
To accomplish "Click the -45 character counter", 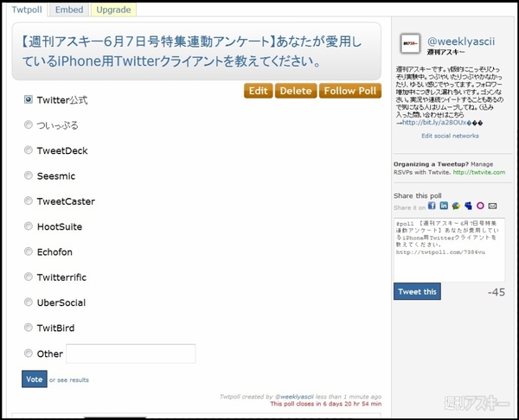I will click(x=497, y=292).
